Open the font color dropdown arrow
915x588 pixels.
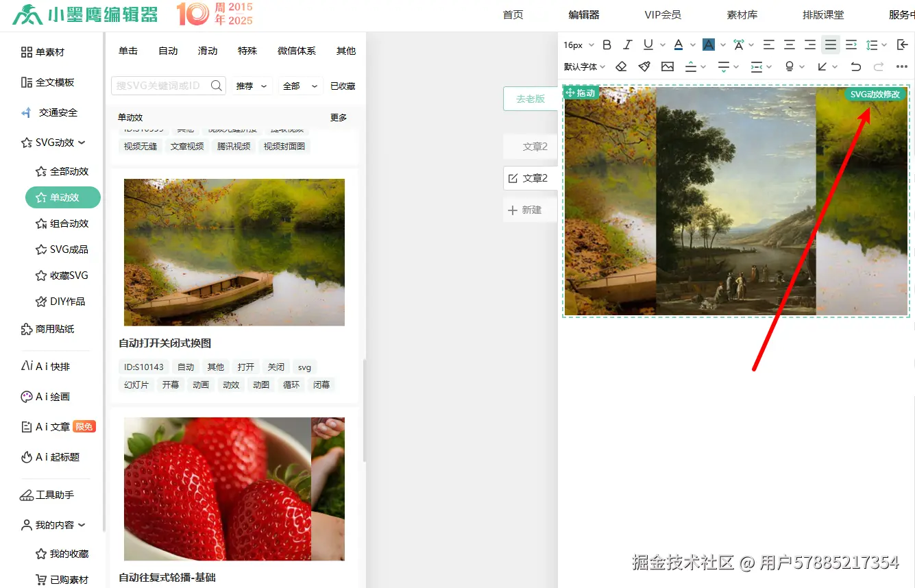tap(693, 45)
